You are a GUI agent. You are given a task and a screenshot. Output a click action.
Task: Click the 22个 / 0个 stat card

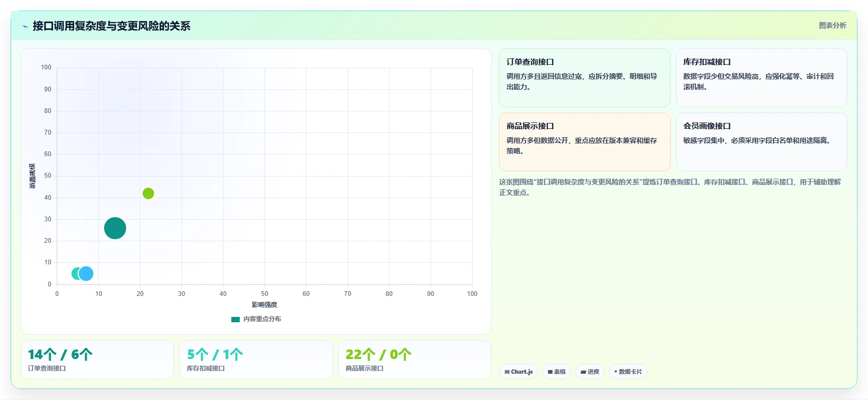tap(415, 360)
